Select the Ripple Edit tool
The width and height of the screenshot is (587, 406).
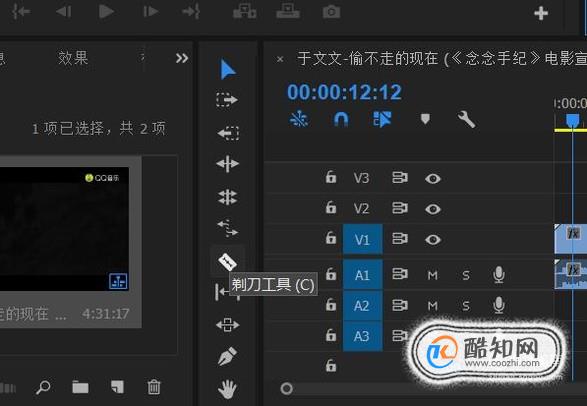228,164
